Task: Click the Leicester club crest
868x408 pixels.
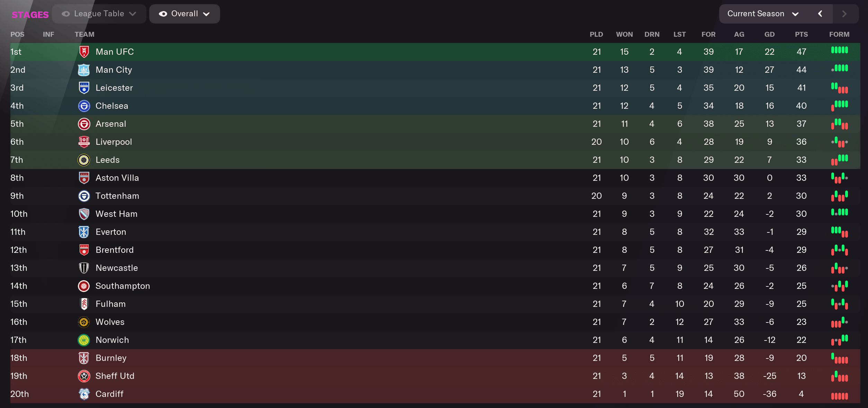Action: click(84, 88)
